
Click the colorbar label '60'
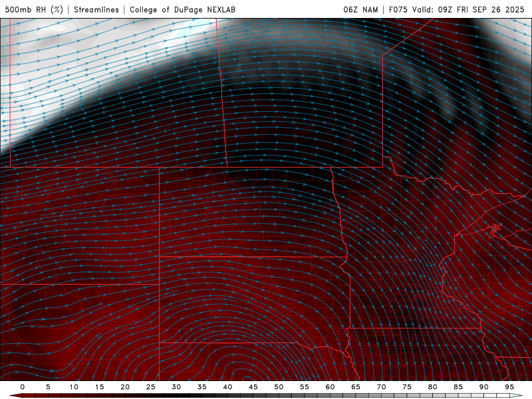coord(330,387)
